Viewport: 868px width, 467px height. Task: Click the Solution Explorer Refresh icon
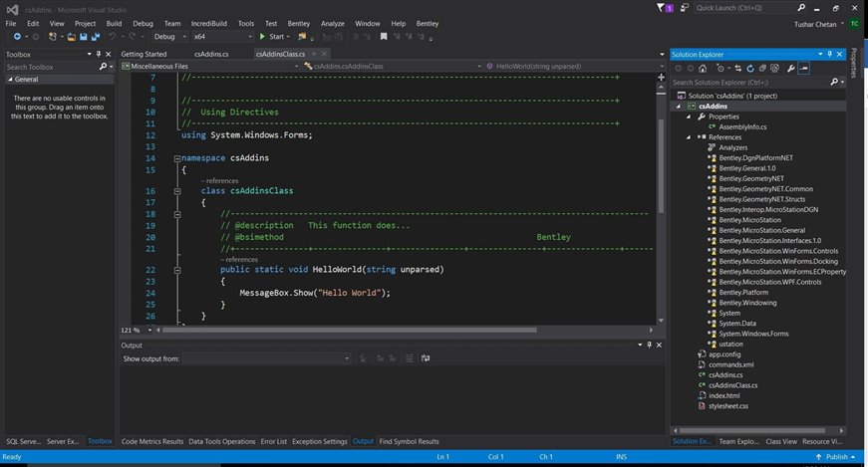coord(750,69)
